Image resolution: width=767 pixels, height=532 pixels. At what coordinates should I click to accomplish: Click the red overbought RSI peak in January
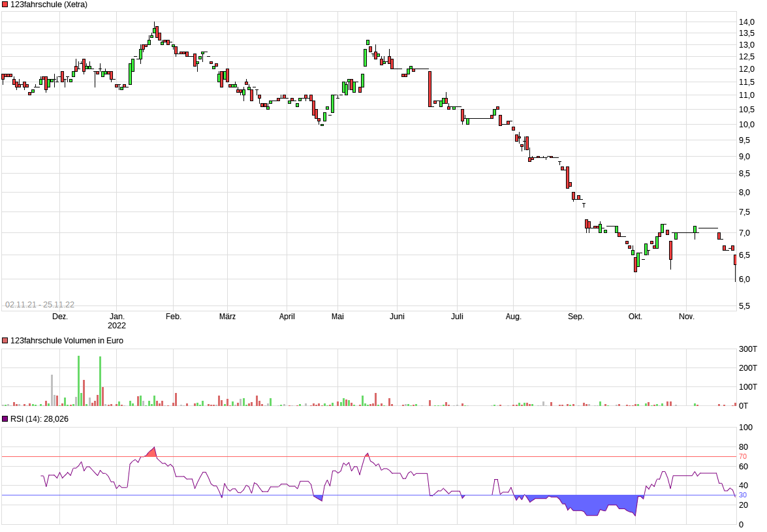(151, 453)
